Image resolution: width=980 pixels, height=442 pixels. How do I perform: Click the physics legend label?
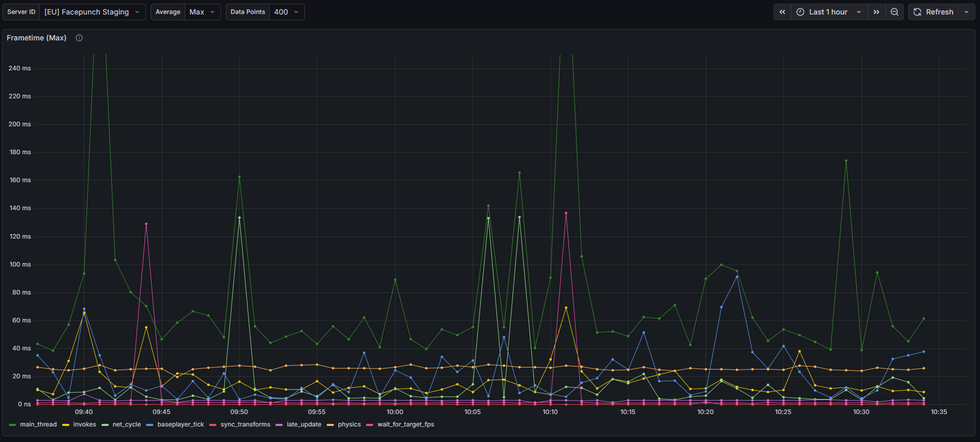[349, 424]
